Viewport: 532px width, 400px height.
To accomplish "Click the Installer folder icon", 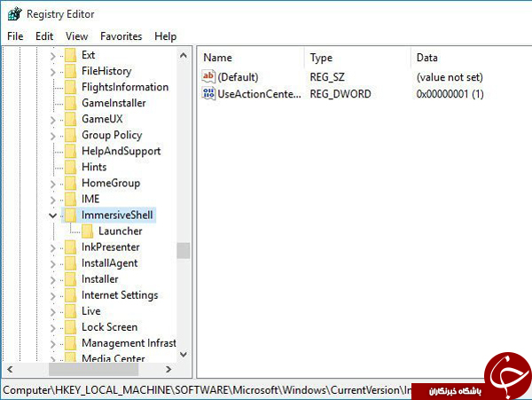I will coord(70,278).
